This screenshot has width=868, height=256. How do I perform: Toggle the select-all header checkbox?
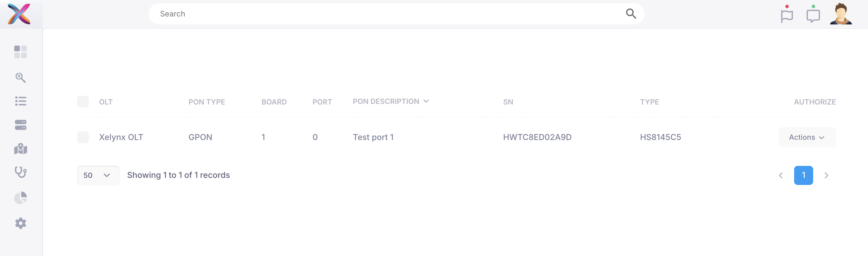[83, 102]
